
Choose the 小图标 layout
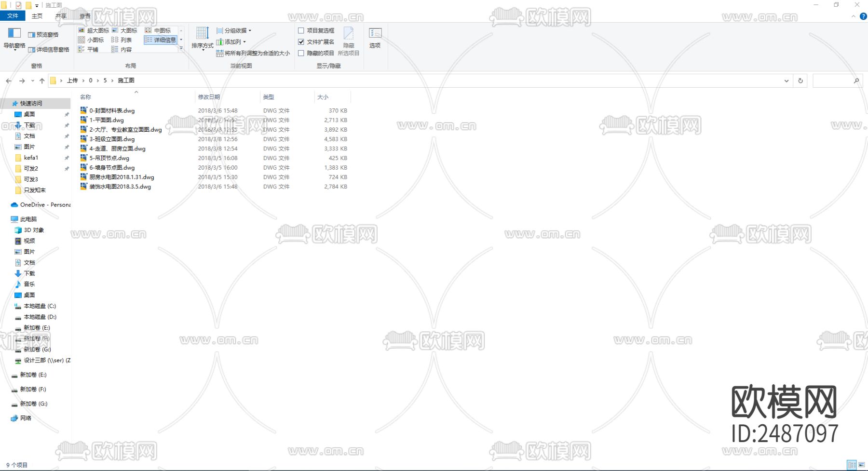tap(91, 40)
